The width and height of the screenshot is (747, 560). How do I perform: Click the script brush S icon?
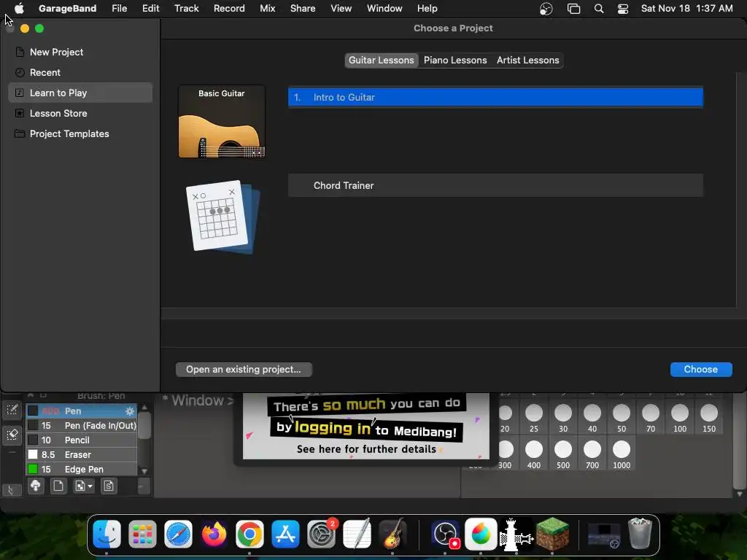(109, 486)
